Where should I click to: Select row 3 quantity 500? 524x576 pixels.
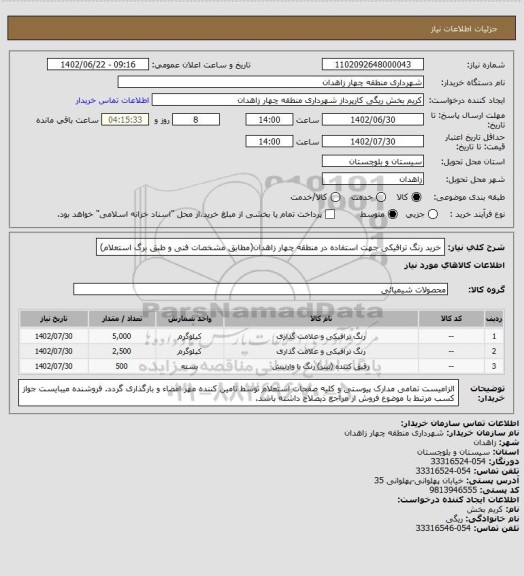(122, 366)
